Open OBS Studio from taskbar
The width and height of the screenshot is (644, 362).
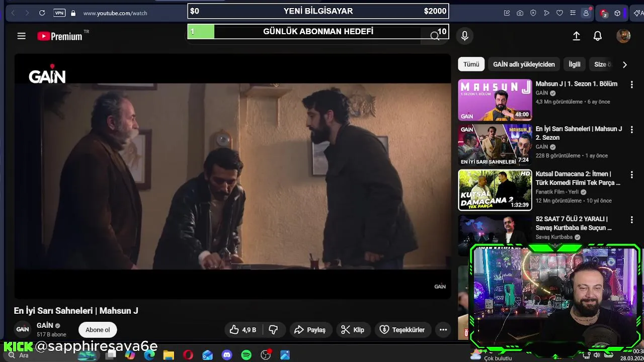[x=266, y=355]
